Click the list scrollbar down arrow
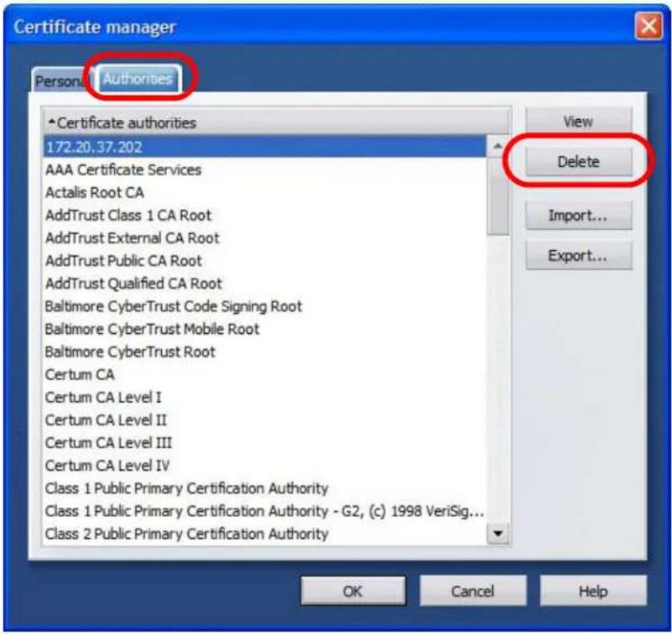The width and height of the screenshot is (672, 635). coord(497,534)
